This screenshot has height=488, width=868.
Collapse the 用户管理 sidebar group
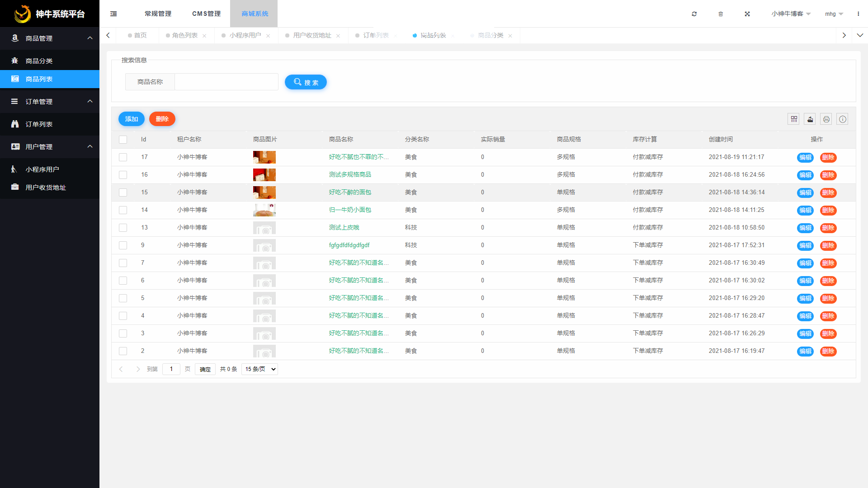click(50, 147)
